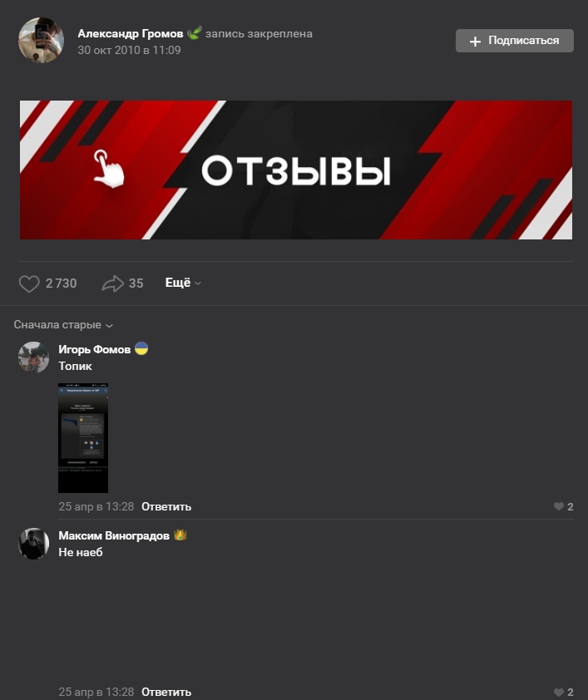The height and width of the screenshot is (700, 588).
Task: Like Игорь Фомов's comment via the heart
Action: (x=559, y=506)
